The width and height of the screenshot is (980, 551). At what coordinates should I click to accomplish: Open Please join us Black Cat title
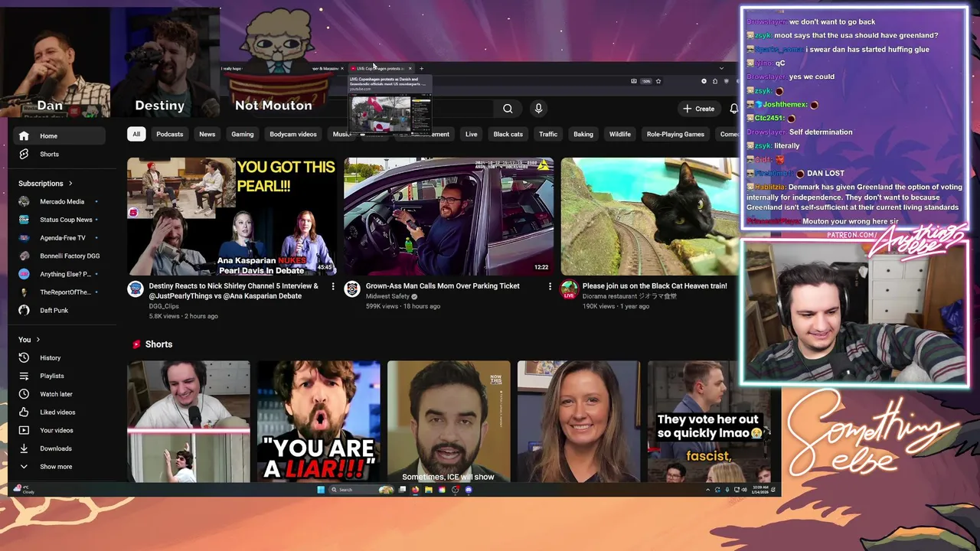pyautogui.click(x=655, y=286)
